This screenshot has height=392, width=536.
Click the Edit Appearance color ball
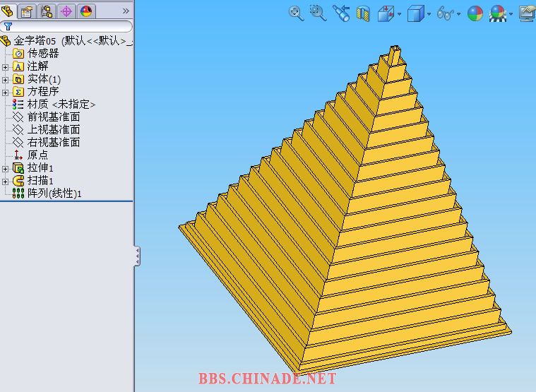475,13
